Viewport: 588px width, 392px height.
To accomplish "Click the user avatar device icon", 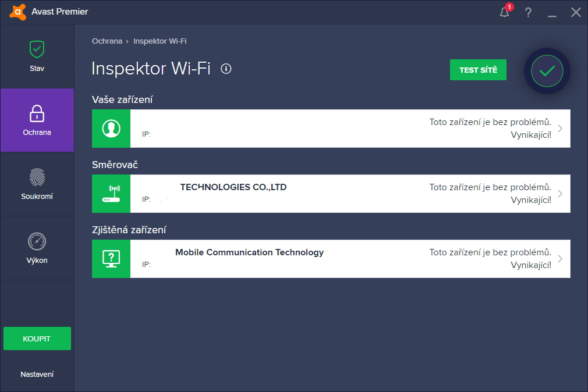I will (x=111, y=129).
